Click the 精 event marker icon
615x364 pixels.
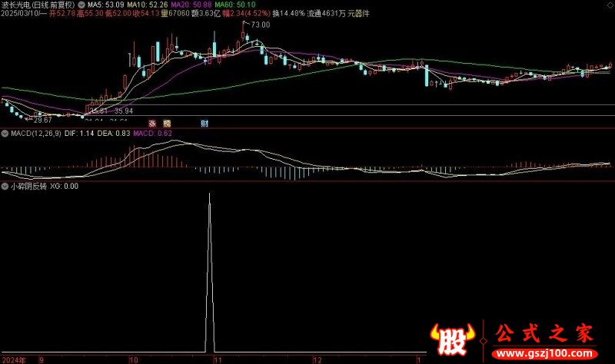[167, 124]
